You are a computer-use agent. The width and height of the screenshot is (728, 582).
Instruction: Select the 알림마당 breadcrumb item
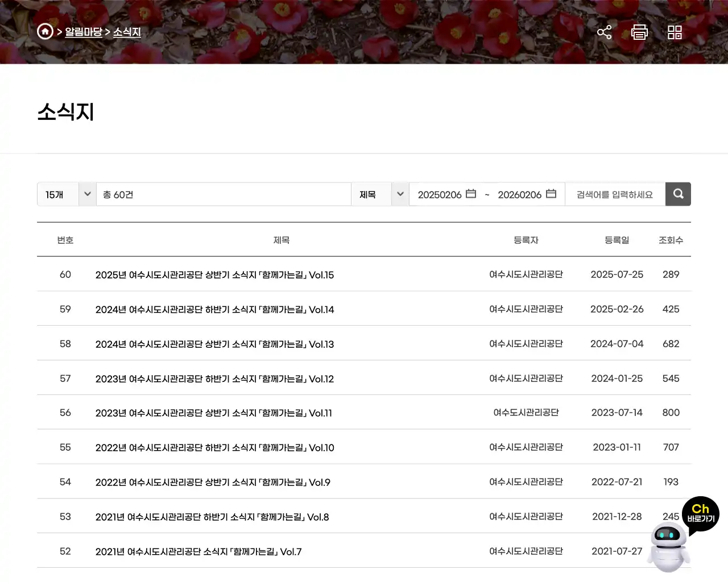(82, 32)
